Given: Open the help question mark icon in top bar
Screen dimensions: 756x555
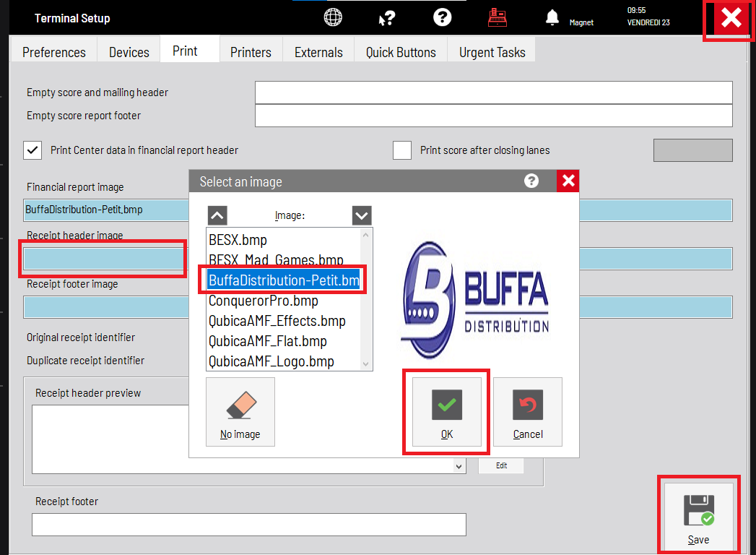Looking at the screenshot, I should tap(442, 17).
